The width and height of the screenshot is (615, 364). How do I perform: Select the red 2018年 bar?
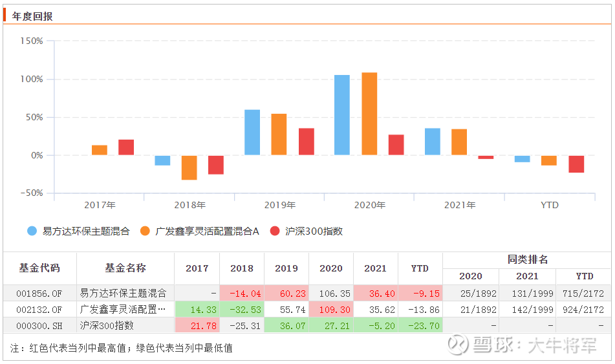click(x=216, y=165)
